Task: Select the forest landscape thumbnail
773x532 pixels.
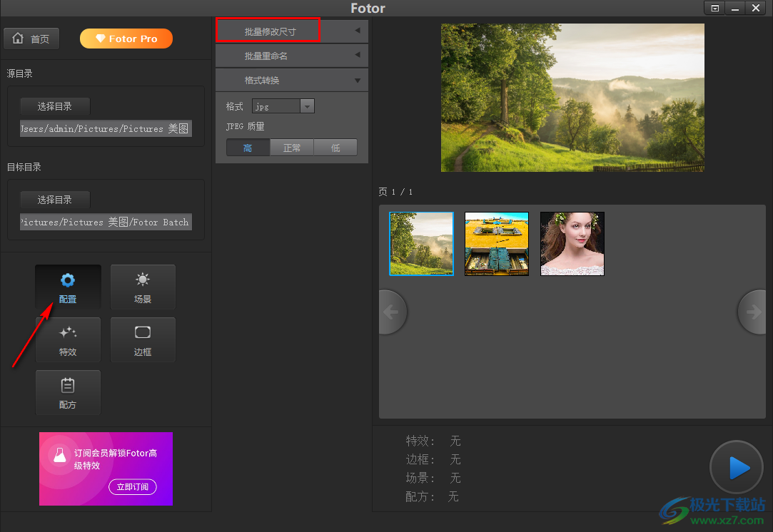Action: (422, 244)
